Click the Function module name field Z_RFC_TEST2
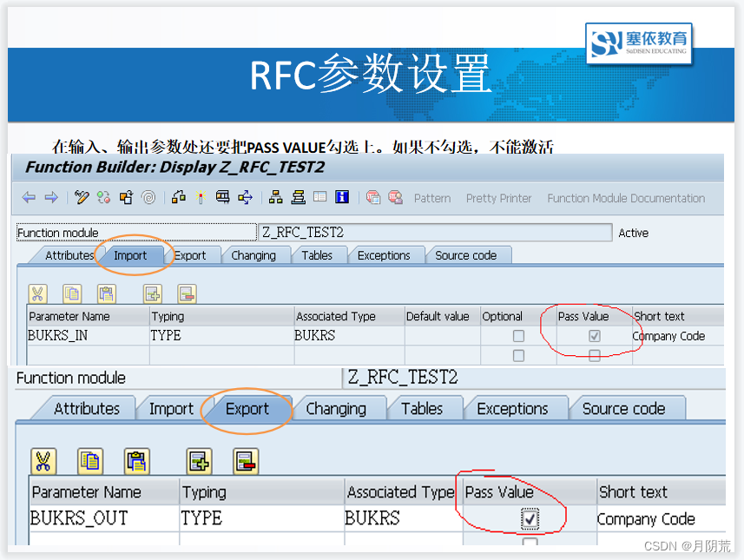This screenshot has height=560, width=744. pyautogui.click(x=435, y=233)
